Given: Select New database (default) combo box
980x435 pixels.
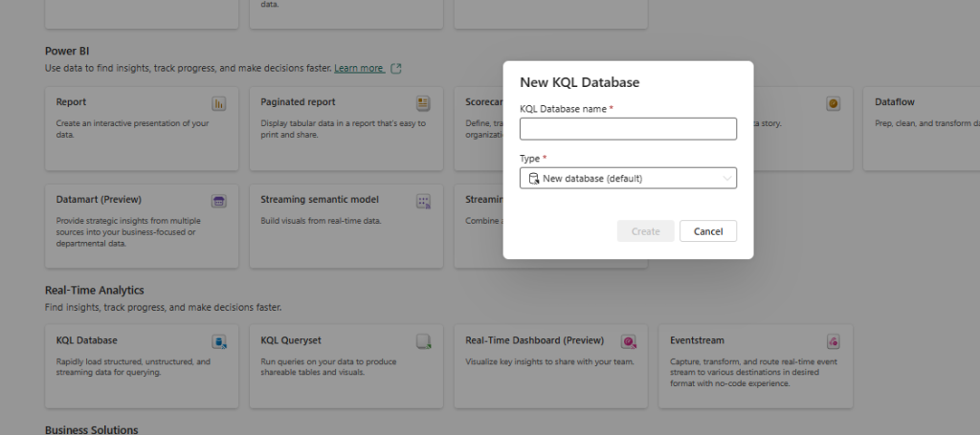Looking at the screenshot, I should coord(628,178).
